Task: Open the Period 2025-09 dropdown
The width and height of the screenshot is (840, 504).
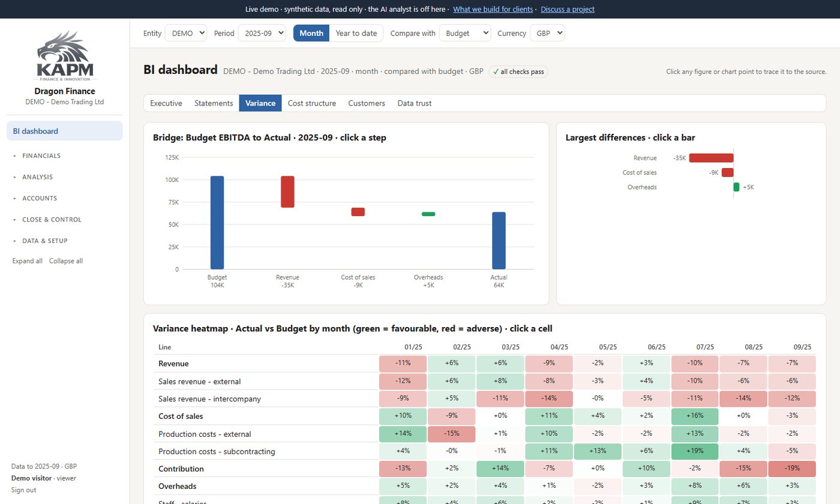Action: coord(262,33)
